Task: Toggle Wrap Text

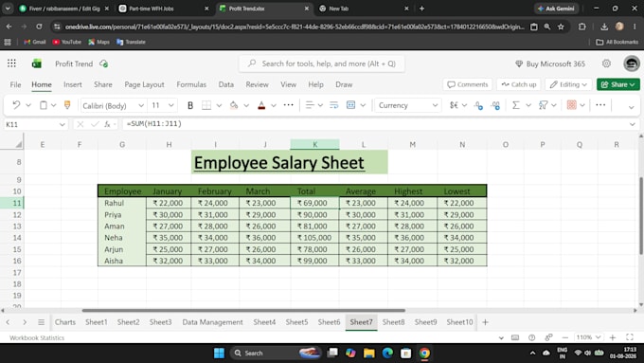Action: tap(334, 105)
